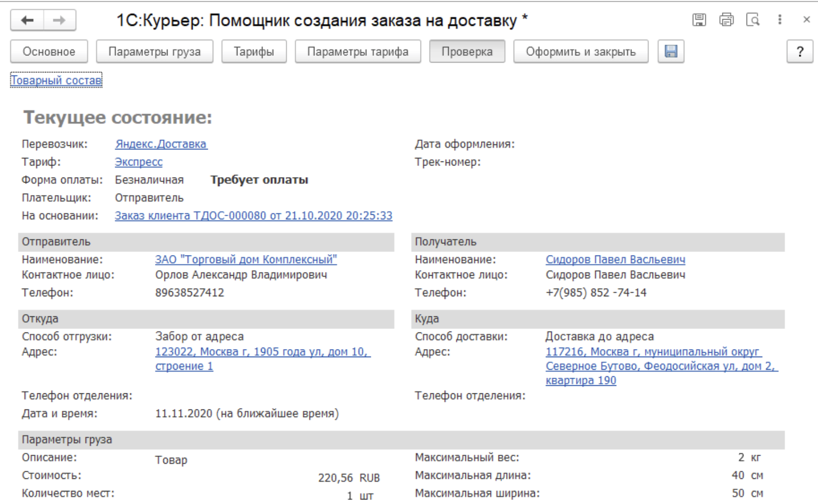Switch to the Основное tab
Image resolution: width=818 pixels, height=504 pixels.
[x=49, y=51]
